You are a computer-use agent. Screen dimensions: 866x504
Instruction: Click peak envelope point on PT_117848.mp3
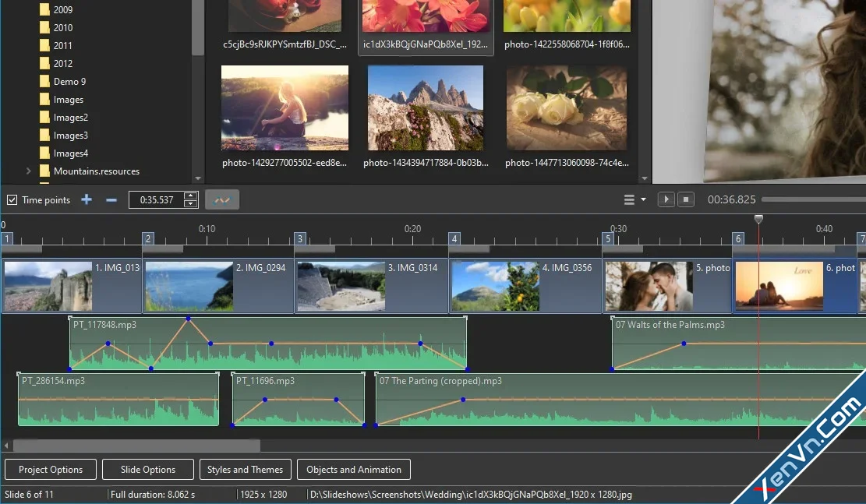[189, 319]
